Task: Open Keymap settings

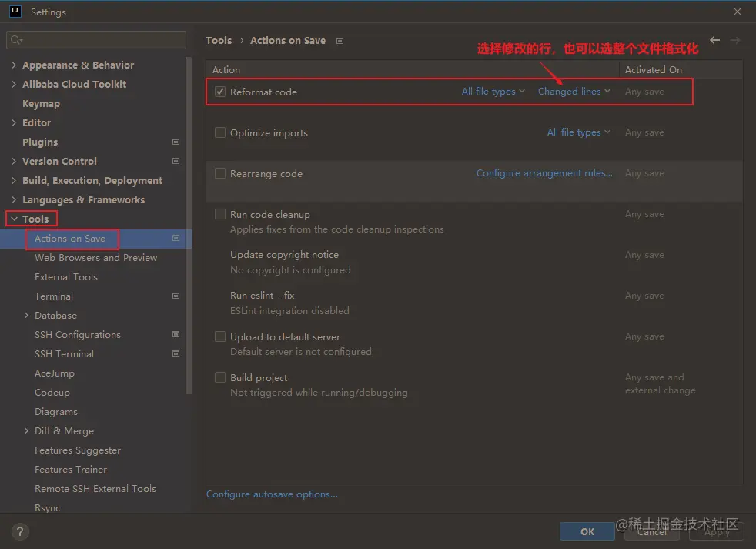Action: (x=41, y=104)
